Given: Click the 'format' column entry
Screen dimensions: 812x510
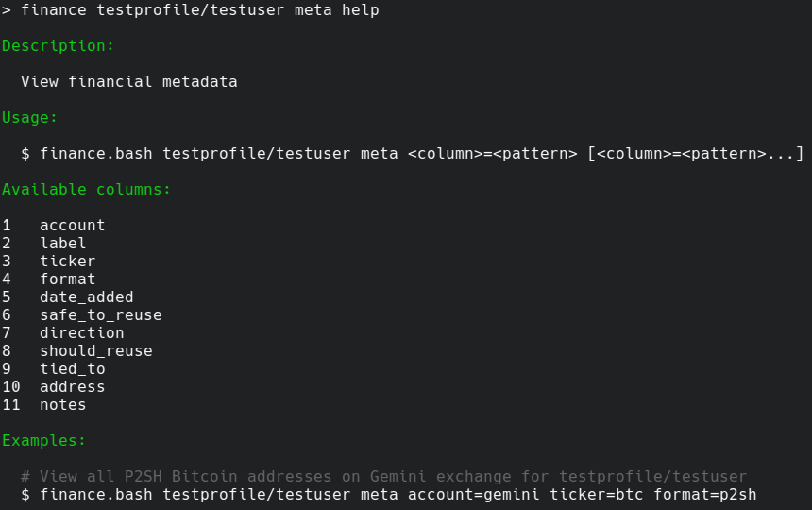Looking at the screenshot, I should tap(67, 280).
